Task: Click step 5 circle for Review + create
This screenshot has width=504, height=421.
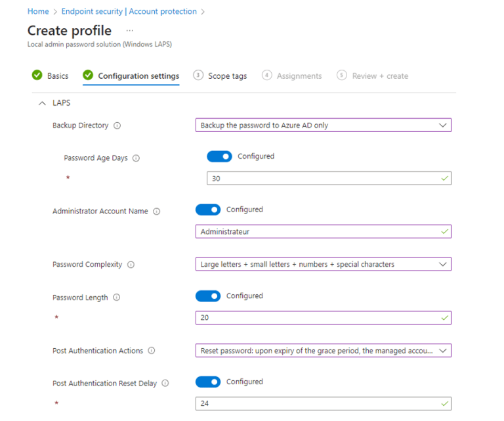Action: (x=342, y=76)
